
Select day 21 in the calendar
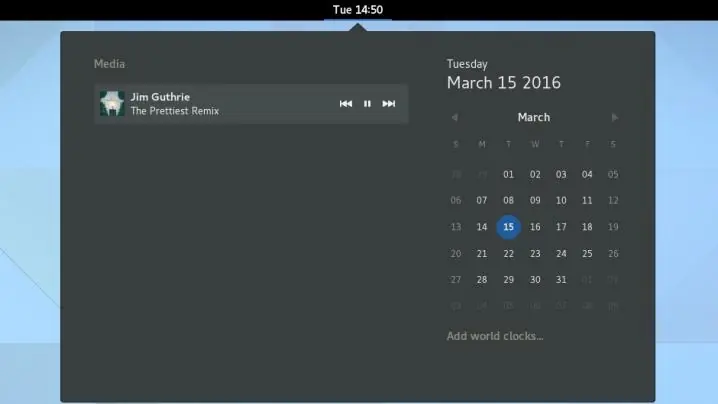[482, 253]
